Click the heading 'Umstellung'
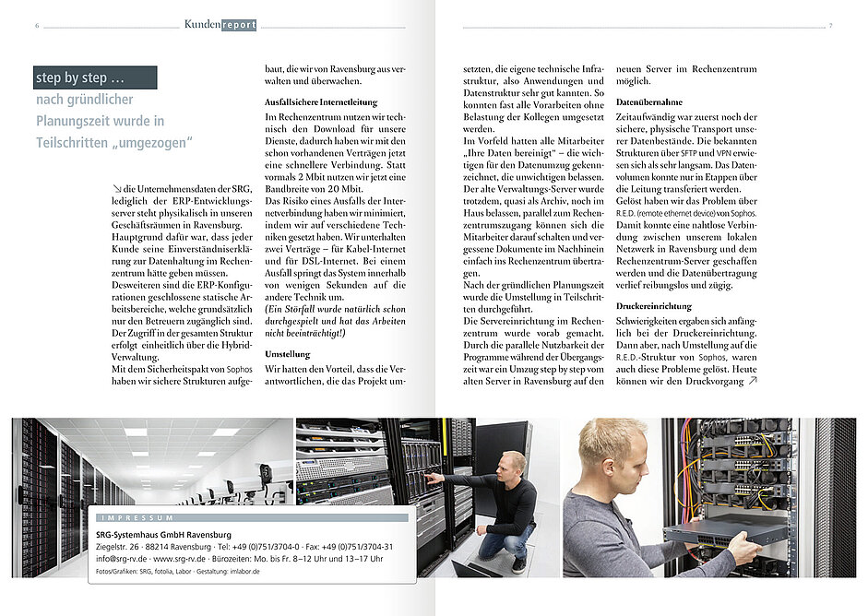Viewport: 868px width, 616px height. point(287,354)
